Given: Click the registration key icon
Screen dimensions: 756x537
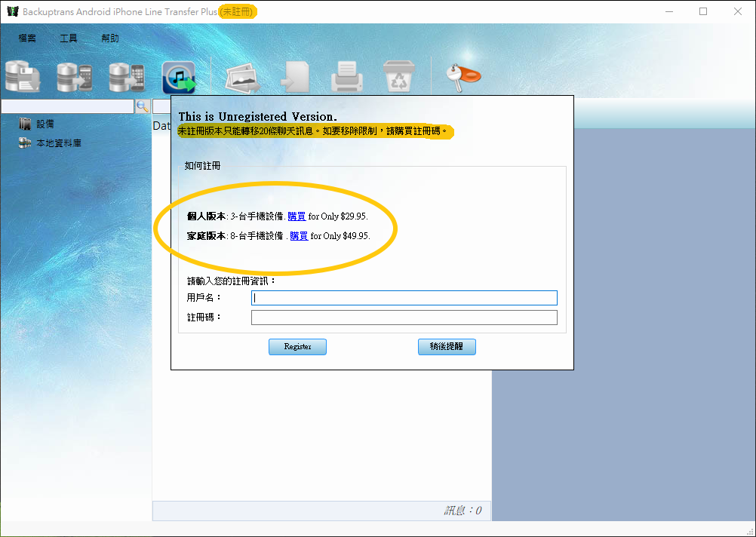Looking at the screenshot, I should (x=463, y=77).
